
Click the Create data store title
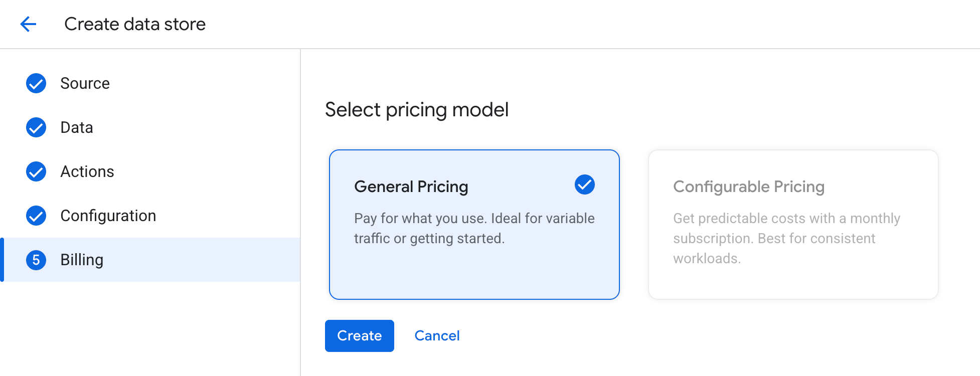134,24
